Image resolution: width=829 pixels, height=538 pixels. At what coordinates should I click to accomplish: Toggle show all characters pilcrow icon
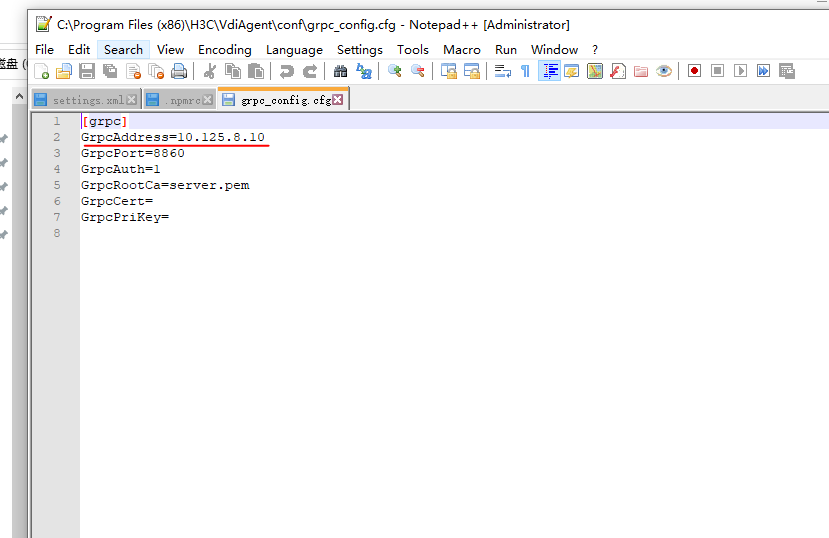(x=526, y=71)
